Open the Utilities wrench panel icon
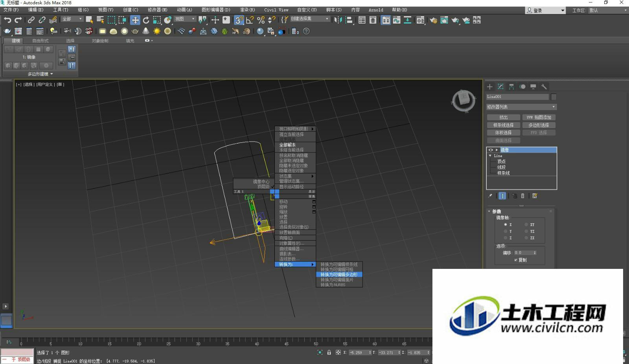Viewport: 629px width, 364px height. (x=544, y=86)
